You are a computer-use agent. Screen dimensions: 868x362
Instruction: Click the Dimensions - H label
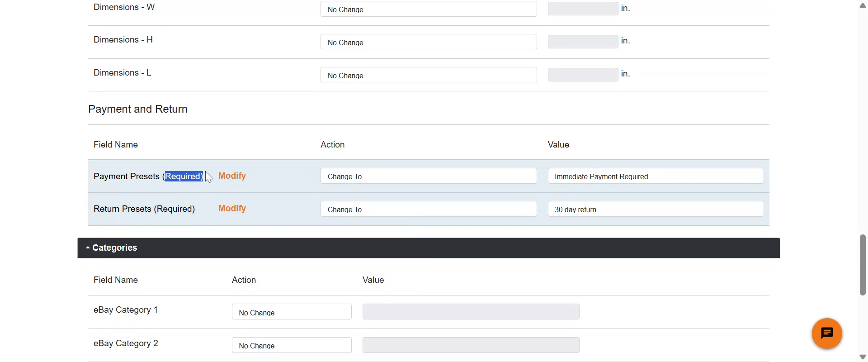pos(123,40)
